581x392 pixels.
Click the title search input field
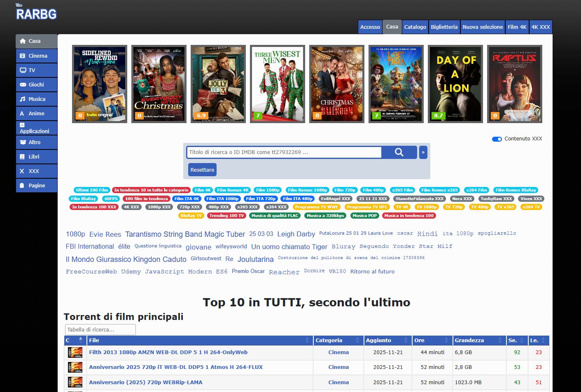click(x=284, y=152)
